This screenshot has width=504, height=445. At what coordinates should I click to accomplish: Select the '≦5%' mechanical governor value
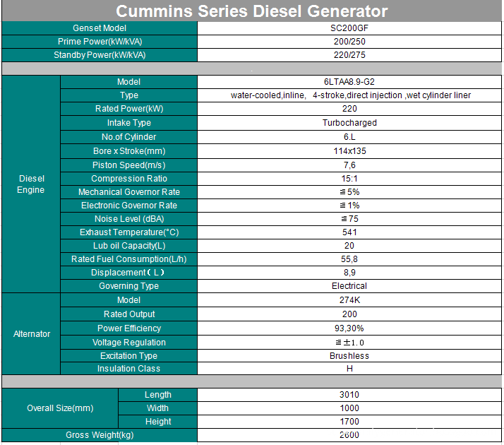pyautogui.click(x=349, y=192)
